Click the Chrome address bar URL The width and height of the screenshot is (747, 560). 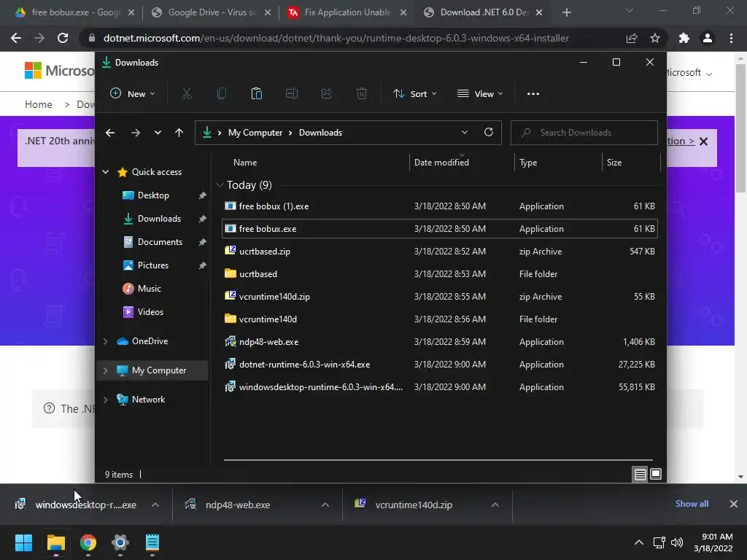pyautogui.click(x=336, y=38)
